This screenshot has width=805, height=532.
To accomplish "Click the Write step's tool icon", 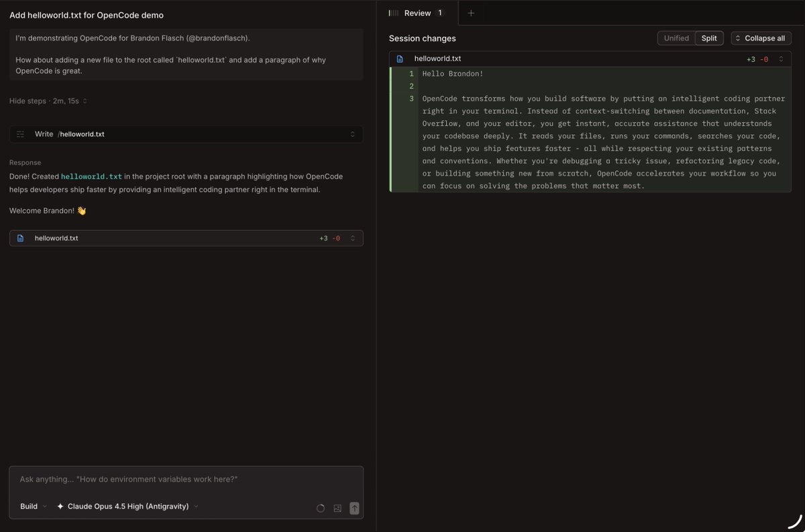I will point(20,134).
